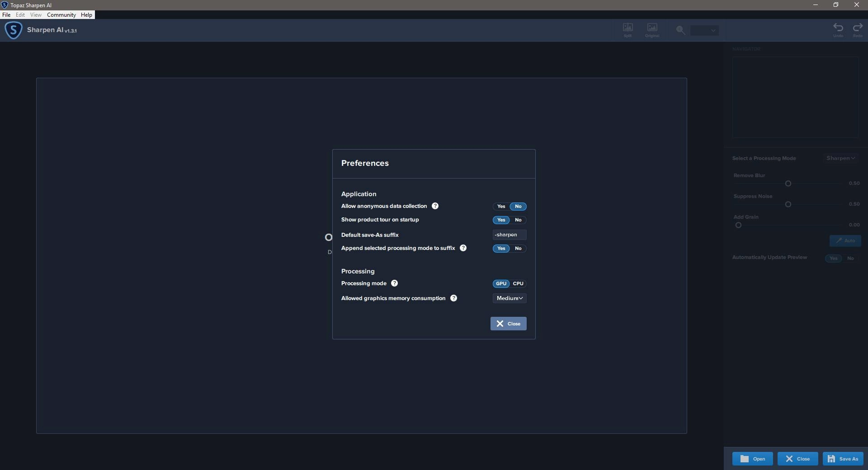Open the File menu
The height and width of the screenshot is (470, 868).
(6, 15)
